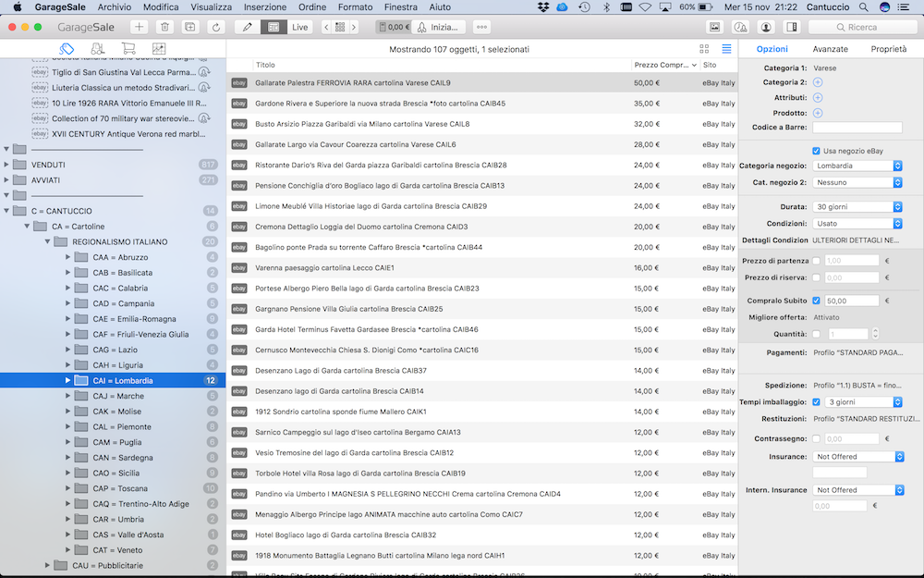Select the listings tag icon in the sidebar header

(67, 49)
